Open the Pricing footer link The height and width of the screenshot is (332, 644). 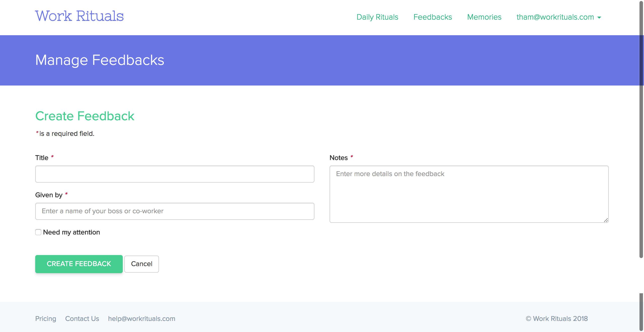point(46,319)
